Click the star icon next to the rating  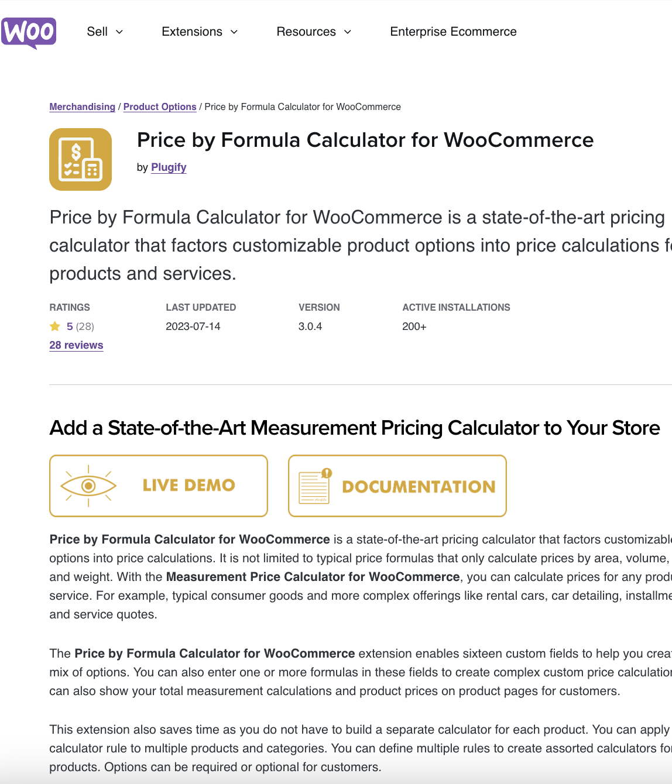(54, 326)
